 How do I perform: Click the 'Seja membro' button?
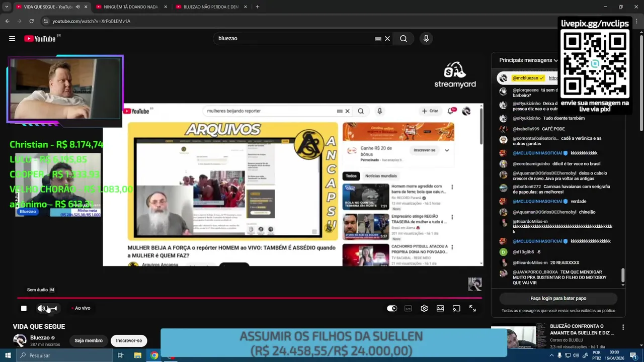(89, 341)
